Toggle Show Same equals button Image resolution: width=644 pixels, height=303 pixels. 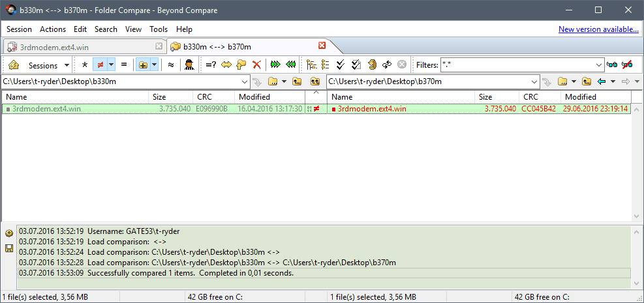[x=124, y=65]
